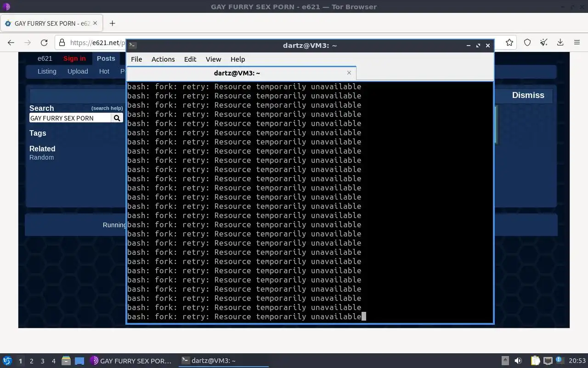Switch to workspace 3
Image resolution: width=588 pixels, height=368 pixels.
[42, 361]
